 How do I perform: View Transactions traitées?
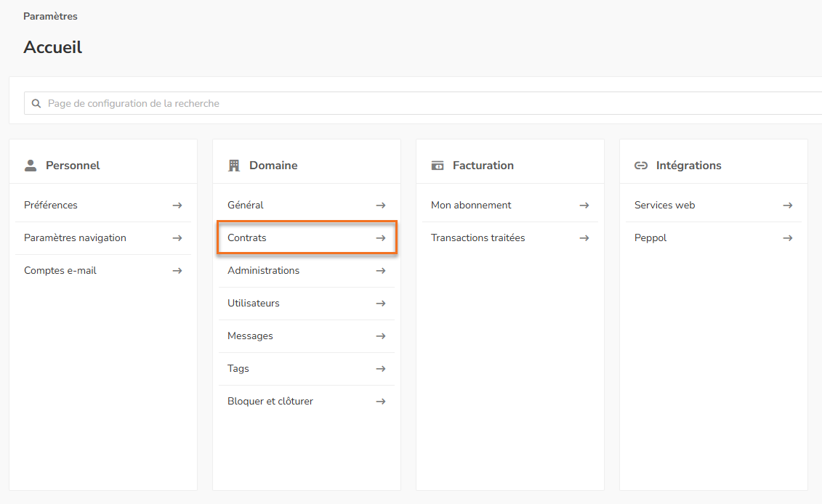pos(478,238)
